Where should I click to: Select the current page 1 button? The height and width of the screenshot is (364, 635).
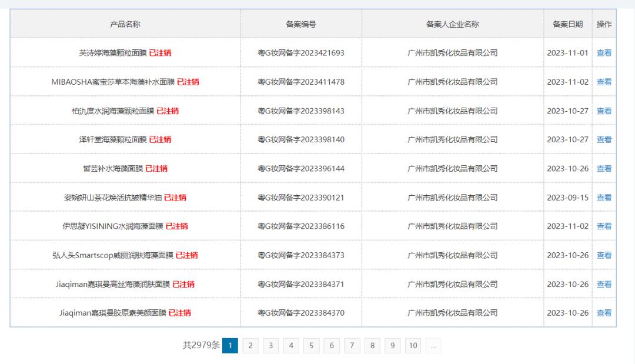pyautogui.click(x=230, y=345)
